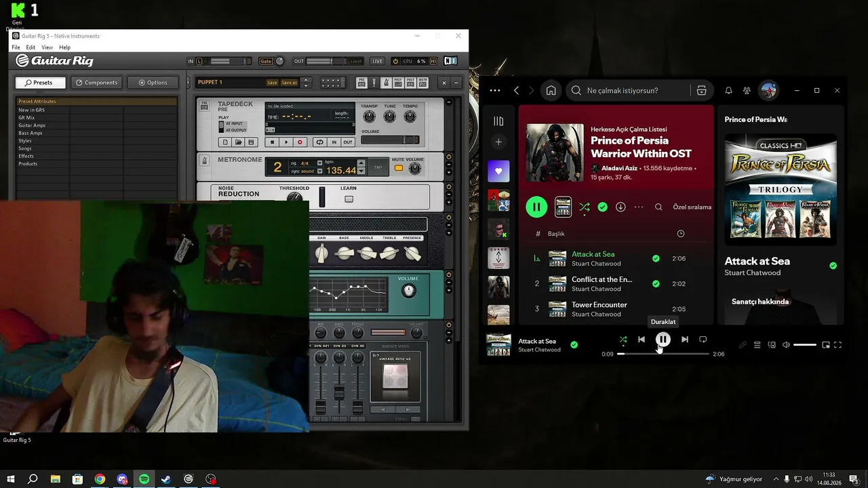
Task: Go back in Spotify navigation
Action: click(x=517, y=90)
